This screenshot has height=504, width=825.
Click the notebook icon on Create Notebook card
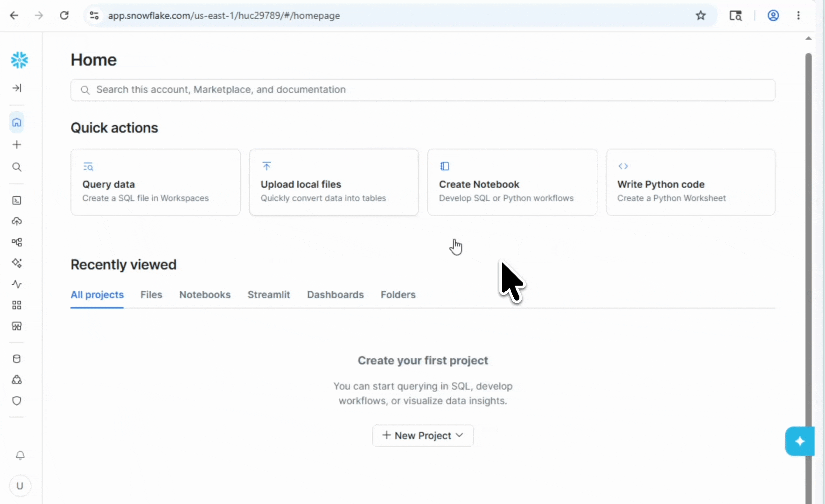click(445, 166)
